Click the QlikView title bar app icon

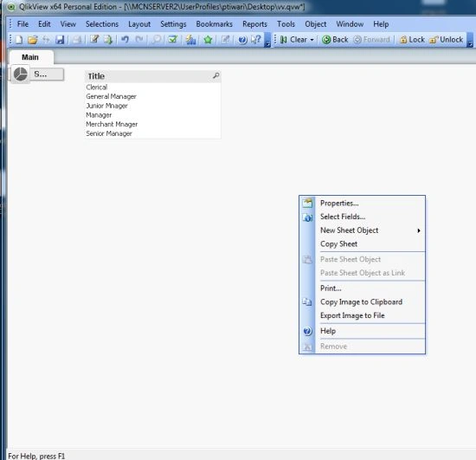pyautogui.click(x=11, y=7)
